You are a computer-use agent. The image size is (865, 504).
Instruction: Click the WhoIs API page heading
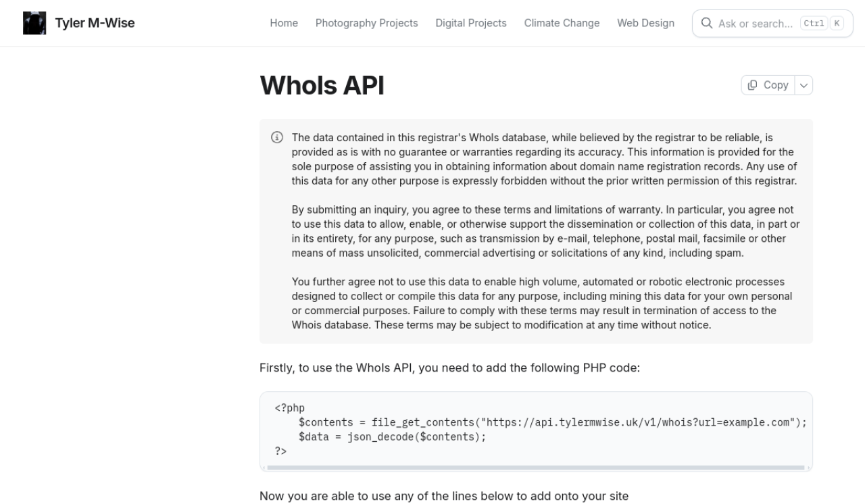click(322, 86)
